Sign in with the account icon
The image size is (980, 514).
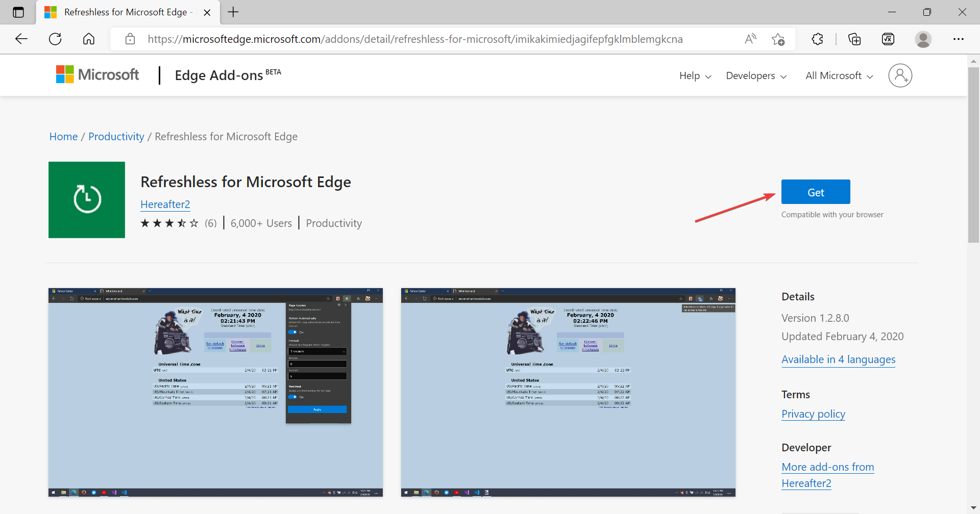(900, 75)
